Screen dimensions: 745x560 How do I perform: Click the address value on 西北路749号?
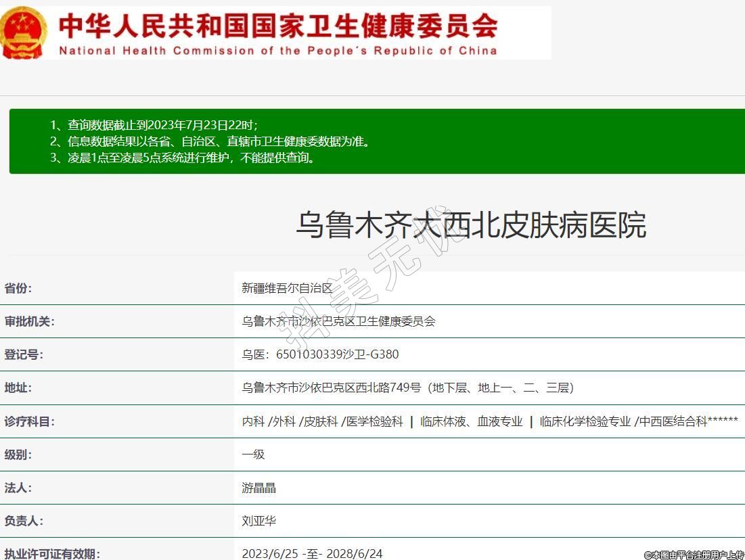point(408,388)
